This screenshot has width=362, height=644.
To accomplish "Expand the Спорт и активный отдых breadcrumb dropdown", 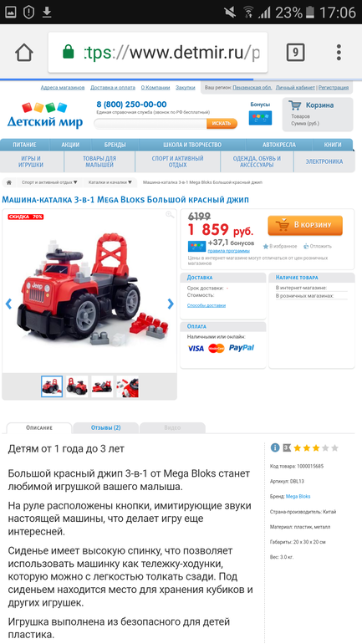I will click(x=49, y=182).
